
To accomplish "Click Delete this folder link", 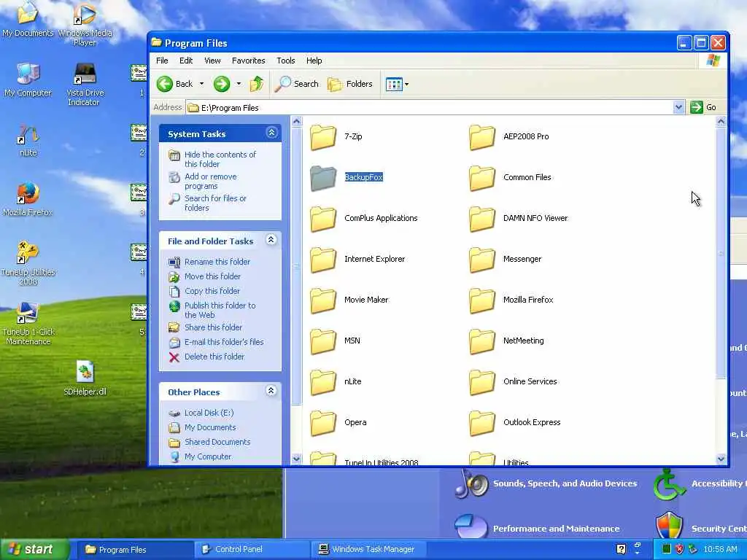I will (x=214, y=357).
